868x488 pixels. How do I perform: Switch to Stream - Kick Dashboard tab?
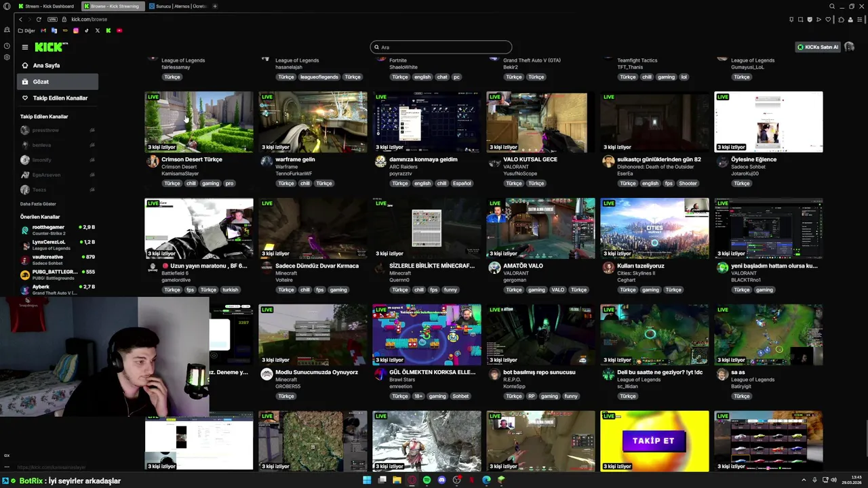click(46, 6)
